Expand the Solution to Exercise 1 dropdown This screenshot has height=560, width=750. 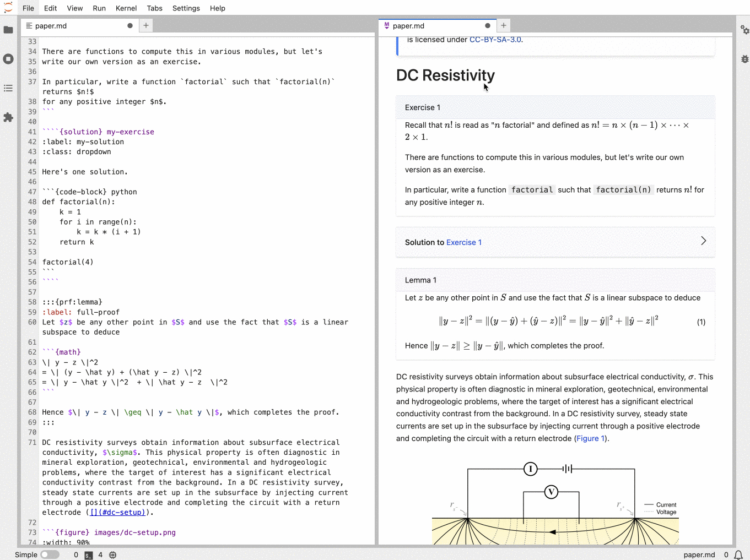click(x=703, y=241)
